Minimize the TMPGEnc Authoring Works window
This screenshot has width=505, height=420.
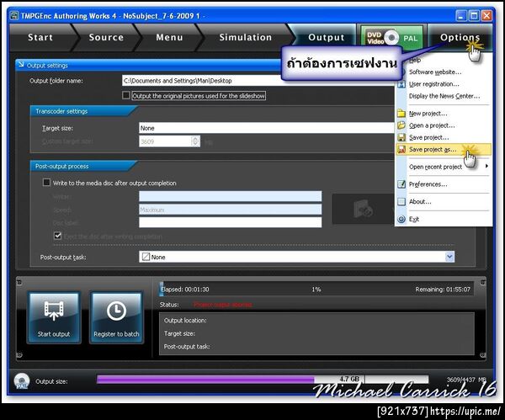[x=461, y=15]
